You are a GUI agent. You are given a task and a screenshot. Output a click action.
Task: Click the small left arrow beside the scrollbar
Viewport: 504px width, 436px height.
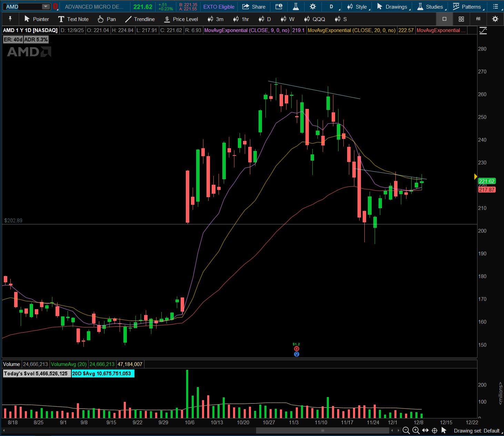point(392,430)
